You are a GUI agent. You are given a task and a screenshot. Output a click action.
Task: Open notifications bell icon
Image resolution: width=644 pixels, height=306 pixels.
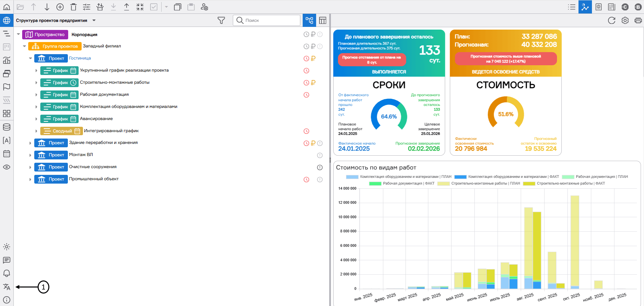coord(7,273)
